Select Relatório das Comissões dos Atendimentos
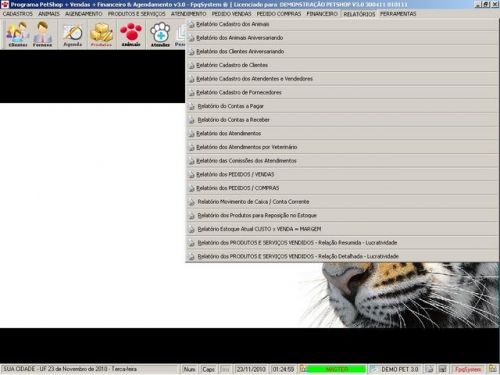 (342, 161)
